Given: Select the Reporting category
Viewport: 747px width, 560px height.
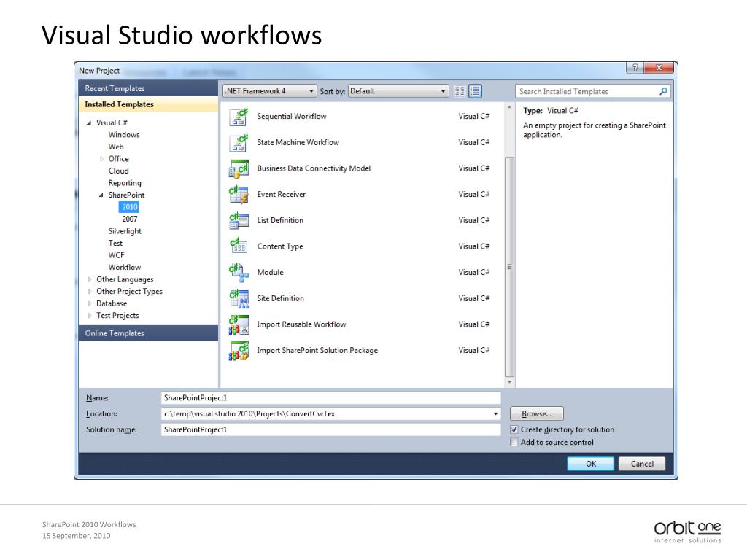Looking at the screenshot, I should pos(125,183).
